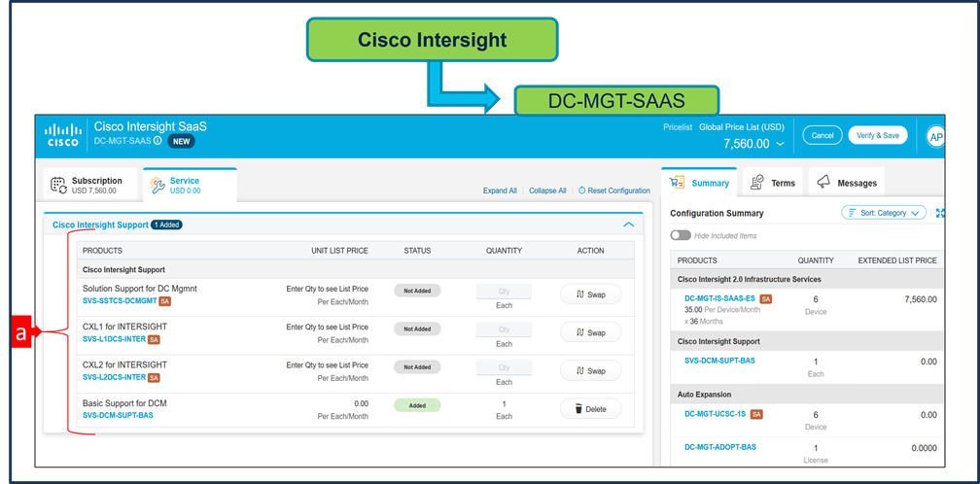Swap the CXL1 for INTERSIGHT item

tap(591, 332)
